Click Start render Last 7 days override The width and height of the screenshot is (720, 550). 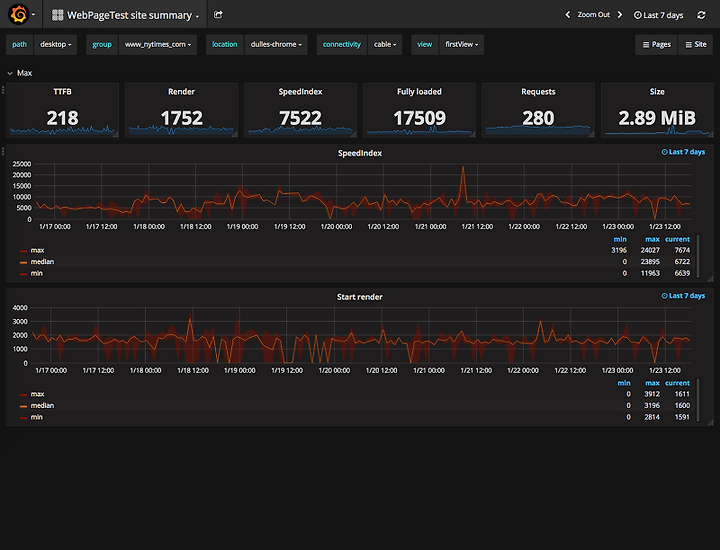(683, 296)
